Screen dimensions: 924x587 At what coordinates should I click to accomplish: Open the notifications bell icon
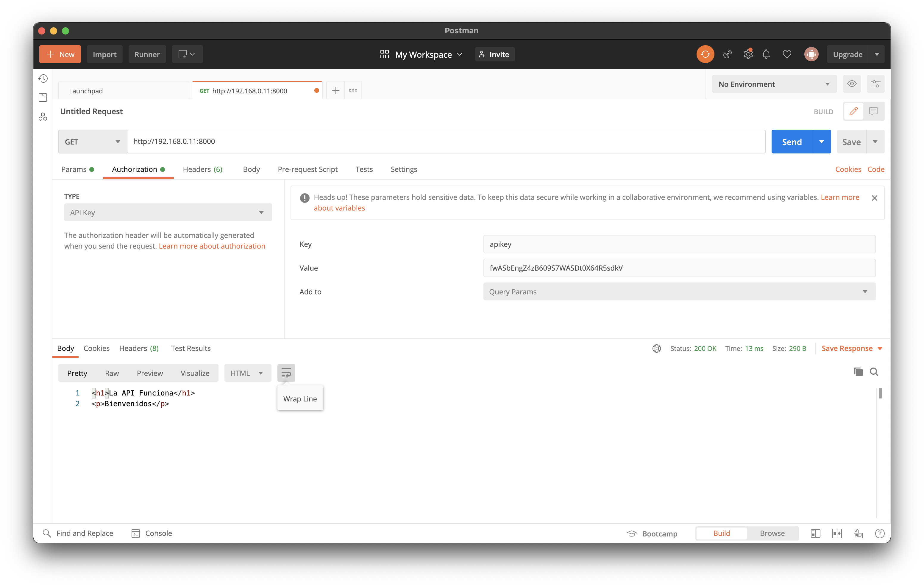point(766,54)
